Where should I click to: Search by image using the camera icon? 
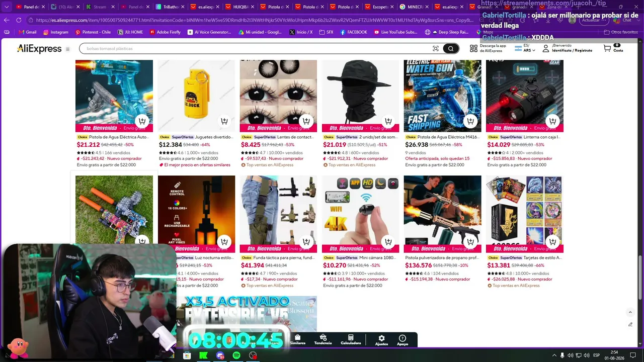click(x=436, y=49)
